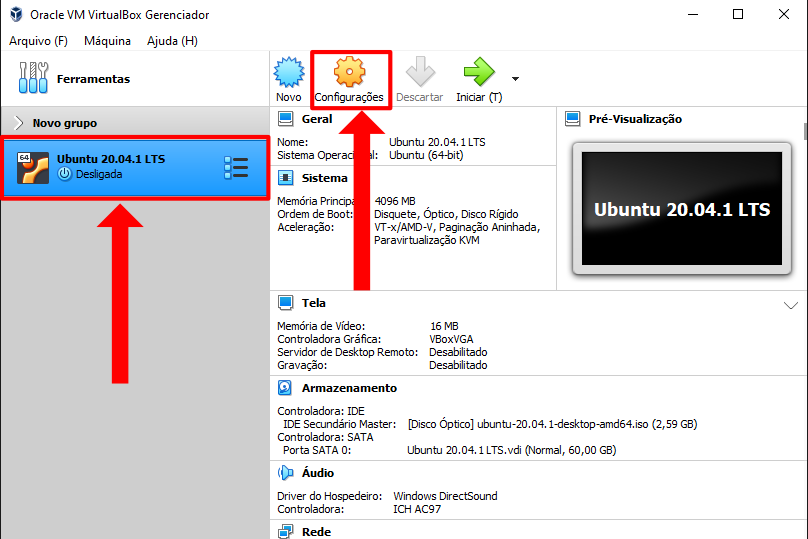Click the Ferramentas label

point(93,79)
